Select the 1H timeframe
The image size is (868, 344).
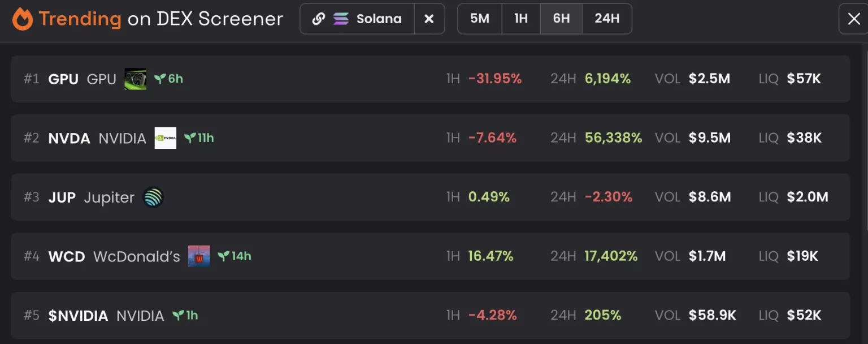(520, 19)
